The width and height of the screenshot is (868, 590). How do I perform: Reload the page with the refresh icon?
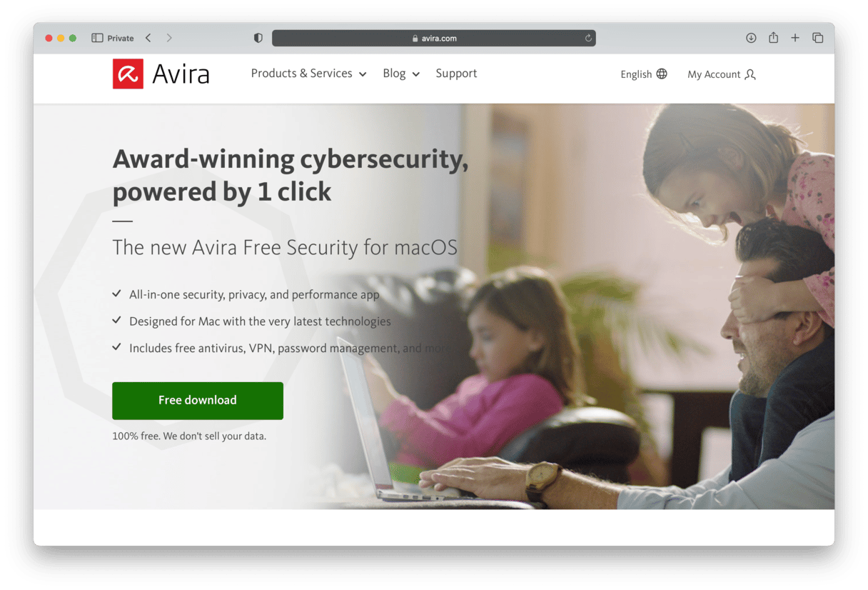(588, 38)
